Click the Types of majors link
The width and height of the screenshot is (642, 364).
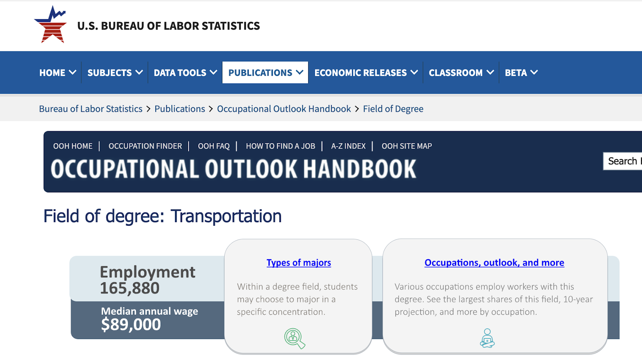[x=299, y=263]
